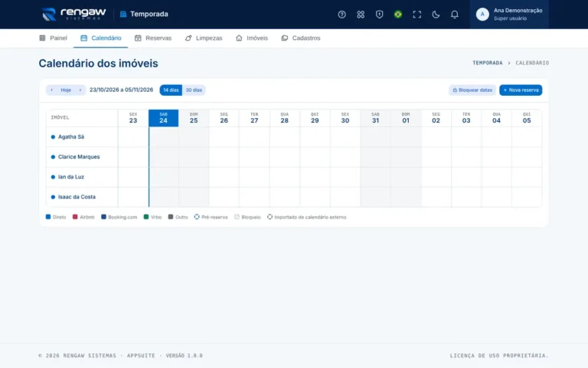Open the apps grid icon
This screenshot has width=588, height=368.
pyautogui.click(x=361, y=15)
